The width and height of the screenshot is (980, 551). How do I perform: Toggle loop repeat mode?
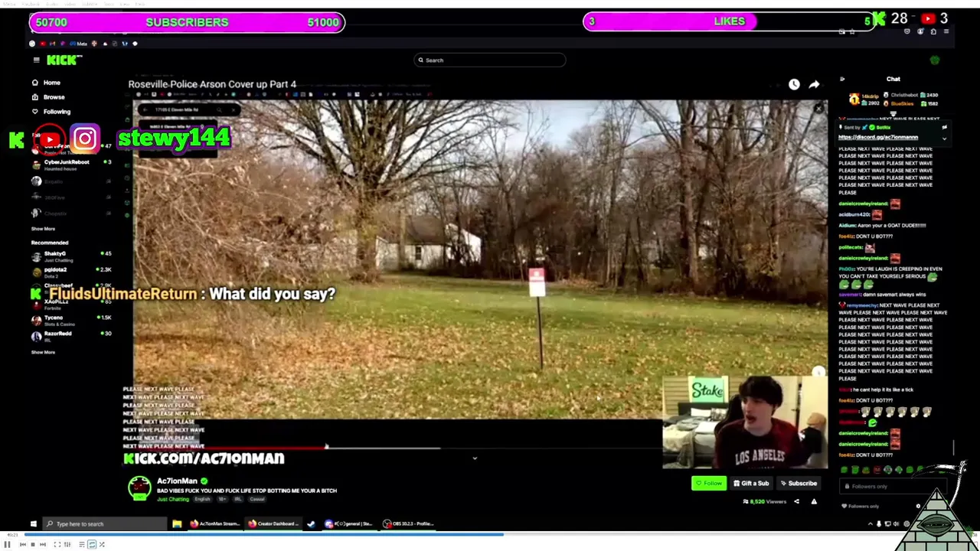coord(92,544)
